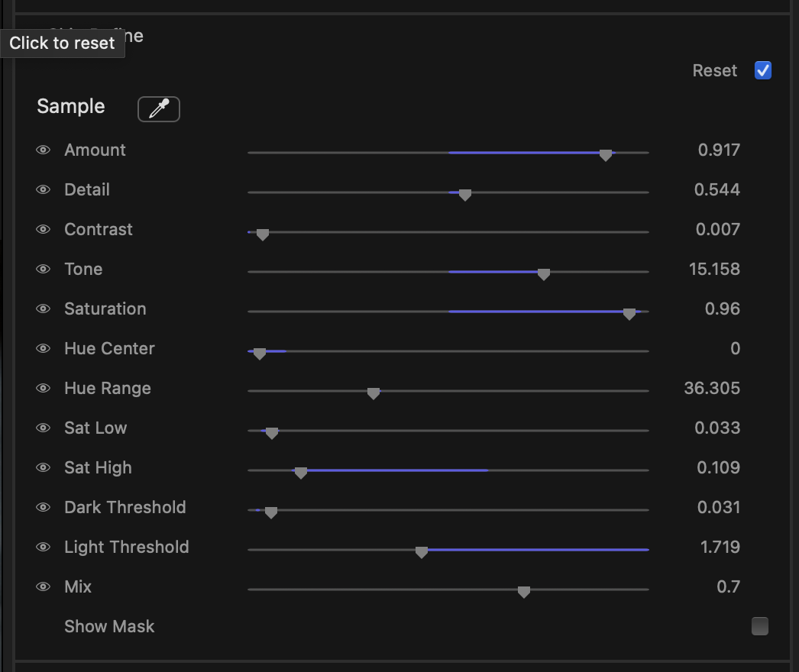Click the Light Threshold slider handle
Image resolution: width=799 pixels, height=672 pixels.
422,552
